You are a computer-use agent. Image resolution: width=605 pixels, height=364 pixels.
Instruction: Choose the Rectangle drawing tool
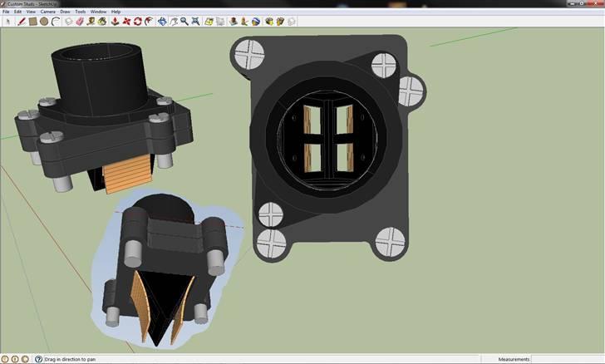tap(33, 21)
